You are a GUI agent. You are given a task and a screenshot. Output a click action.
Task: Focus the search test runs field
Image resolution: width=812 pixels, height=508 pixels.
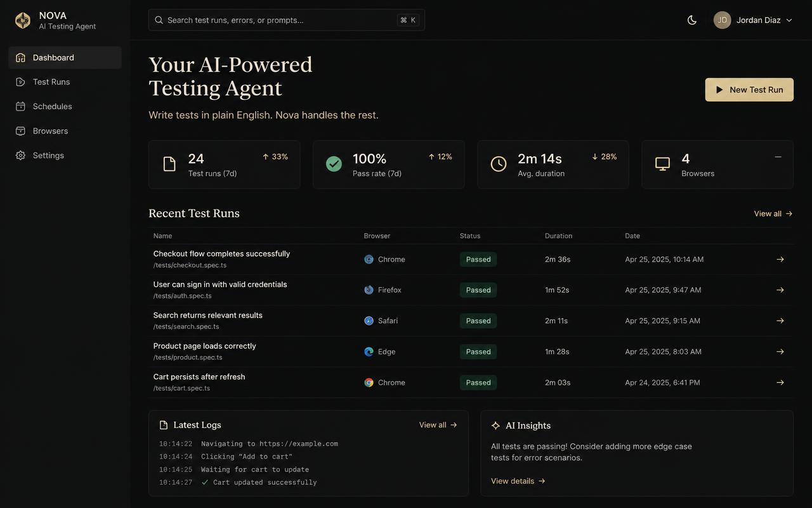[x=286, y=20]
